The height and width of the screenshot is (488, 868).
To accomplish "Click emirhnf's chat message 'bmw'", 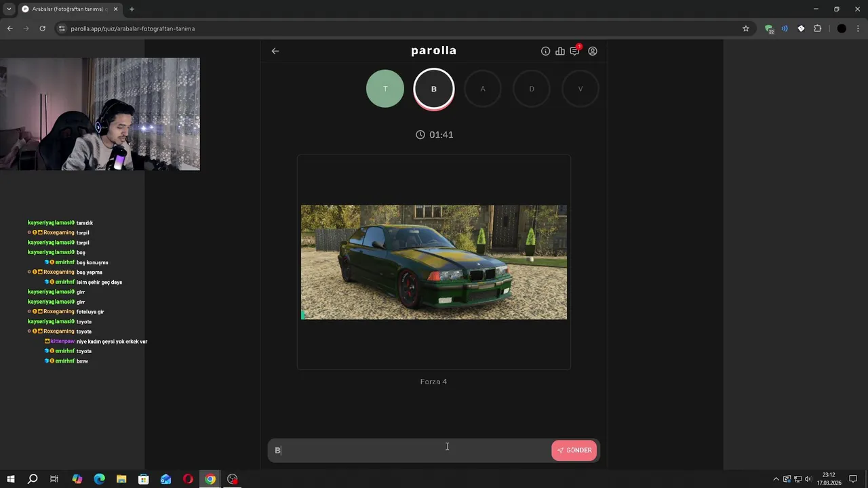I will pyautogui.click(x=82, y=361).
